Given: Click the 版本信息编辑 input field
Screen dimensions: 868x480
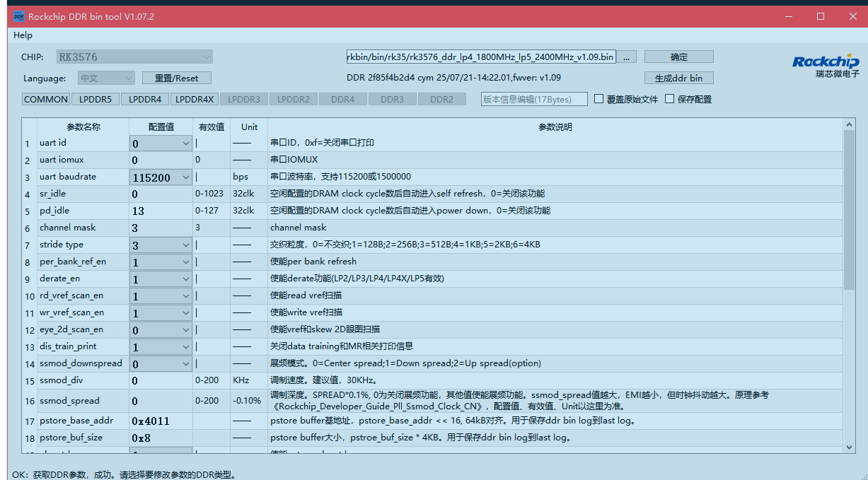Looking at the screenshot, I should (x=534, y=100).
